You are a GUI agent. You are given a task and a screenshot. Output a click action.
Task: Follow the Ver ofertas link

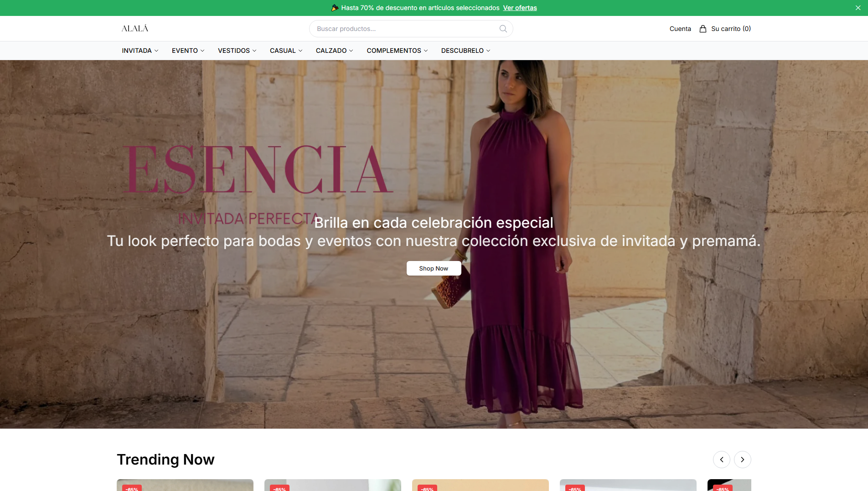tap(520, 8)
